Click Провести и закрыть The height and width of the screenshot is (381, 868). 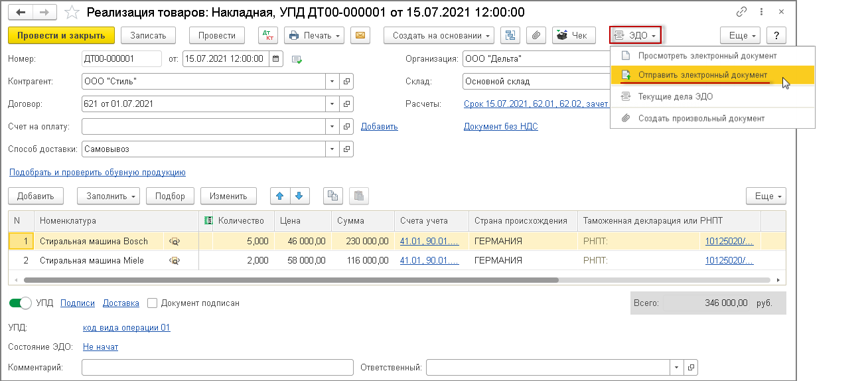click(x=62, y=35)
